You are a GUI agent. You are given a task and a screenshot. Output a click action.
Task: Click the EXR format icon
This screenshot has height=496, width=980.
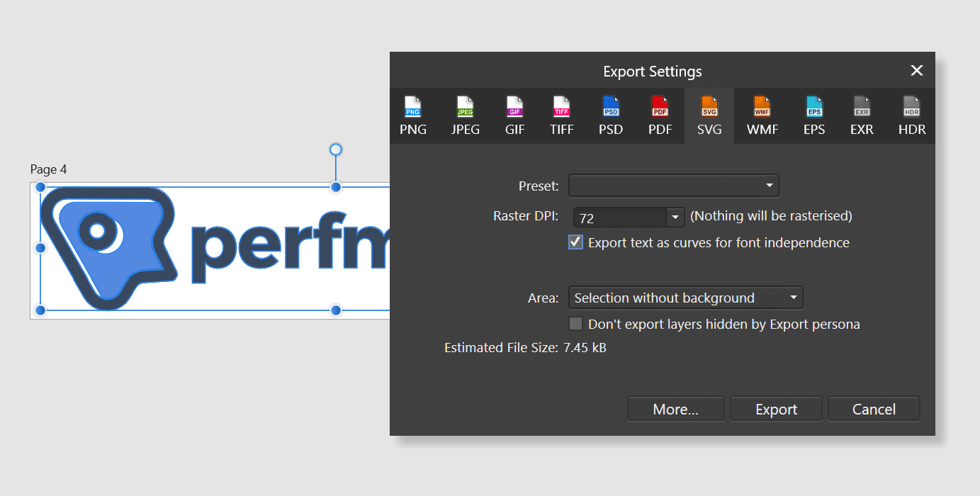[x=862, y=115]
